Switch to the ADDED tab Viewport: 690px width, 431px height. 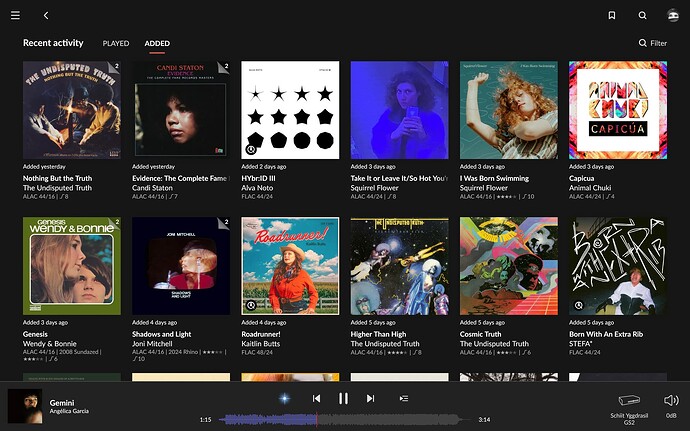click(x=157, y=43)
